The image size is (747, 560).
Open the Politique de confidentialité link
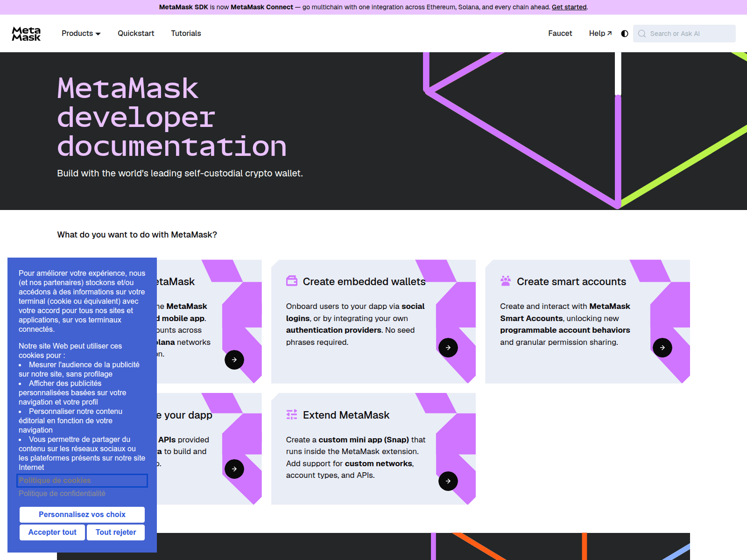62,493
